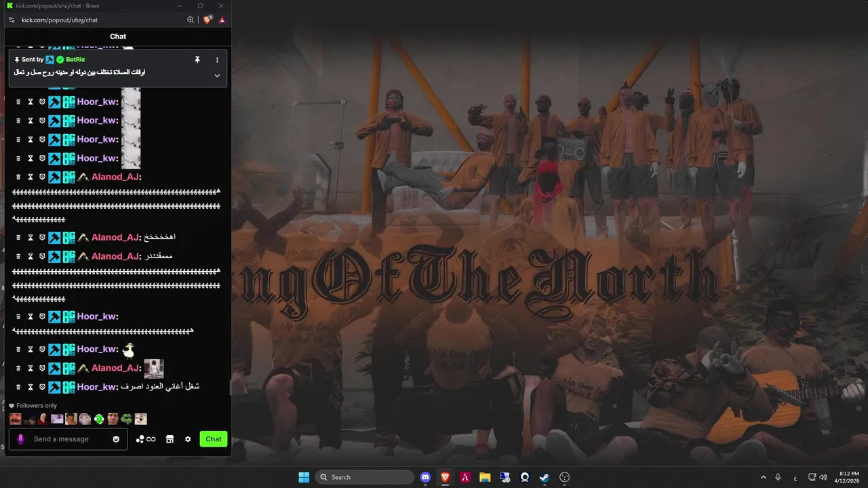Open the shop storefront icon

tap(170, 439)
